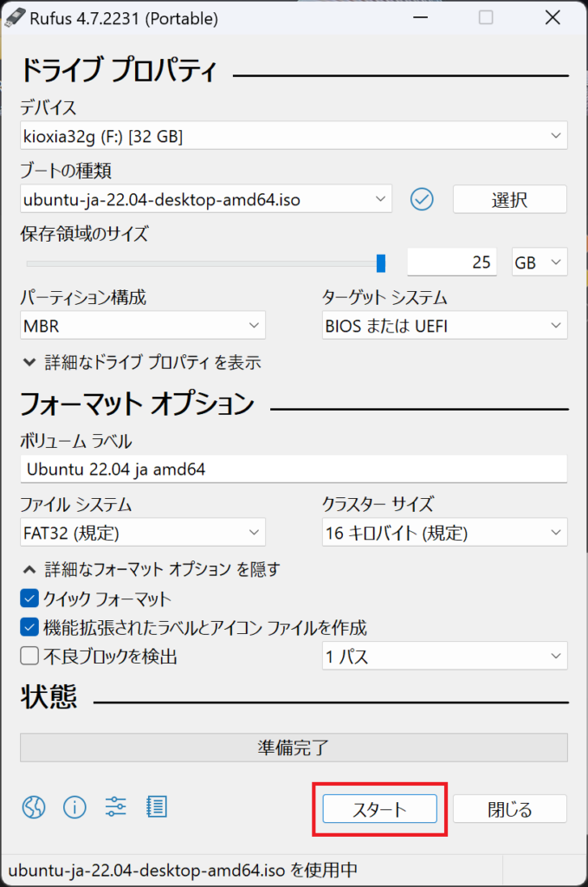Screen dimensions: 588x887
Task: Open the クラスター サイズ 16 キロバイト dropdown
Action: 444,533
